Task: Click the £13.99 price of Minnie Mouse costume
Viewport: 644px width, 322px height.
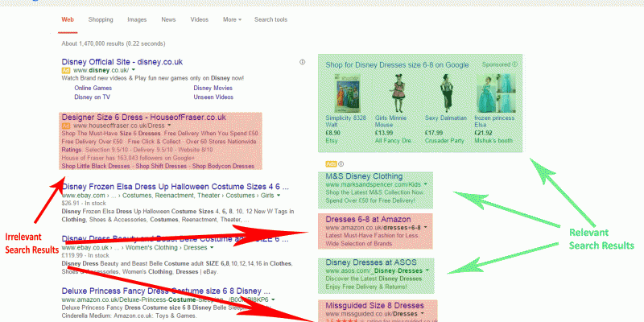Action: point(384,133)
